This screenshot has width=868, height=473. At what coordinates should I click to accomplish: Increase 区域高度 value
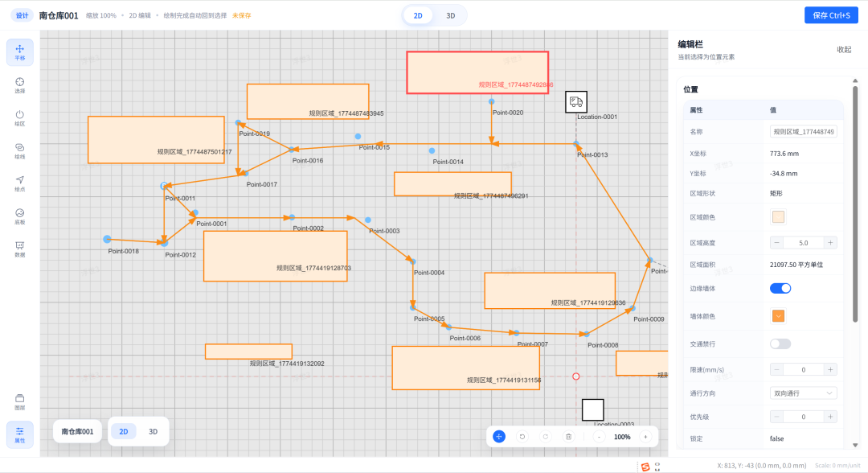click(830, 243)
